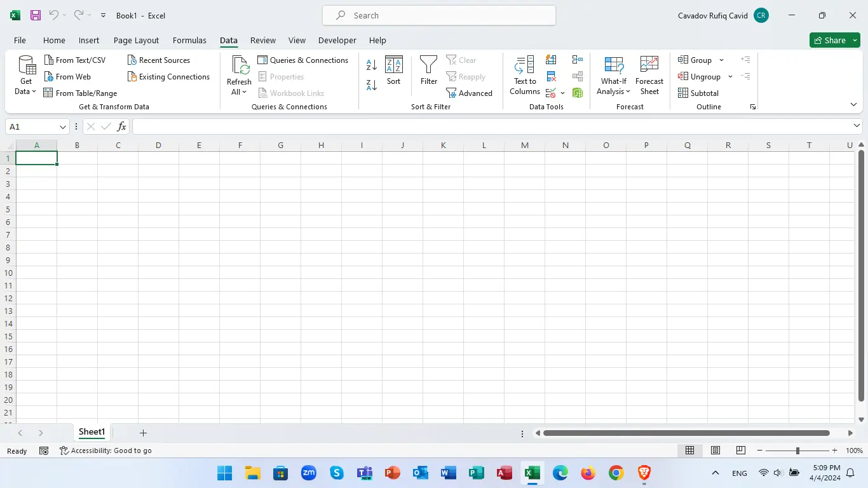868x488 pixels.
Task: Click the zoom slider handle
Action: coord(797,451)
